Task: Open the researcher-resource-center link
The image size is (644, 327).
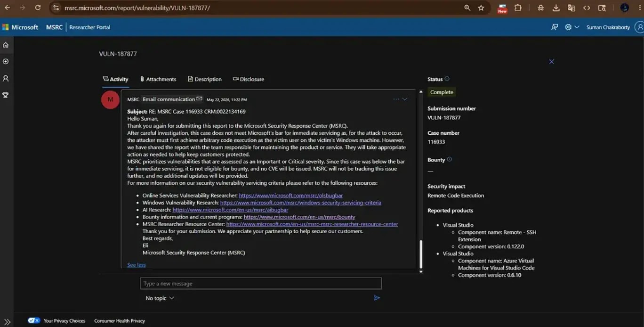Action: point(312,224)
